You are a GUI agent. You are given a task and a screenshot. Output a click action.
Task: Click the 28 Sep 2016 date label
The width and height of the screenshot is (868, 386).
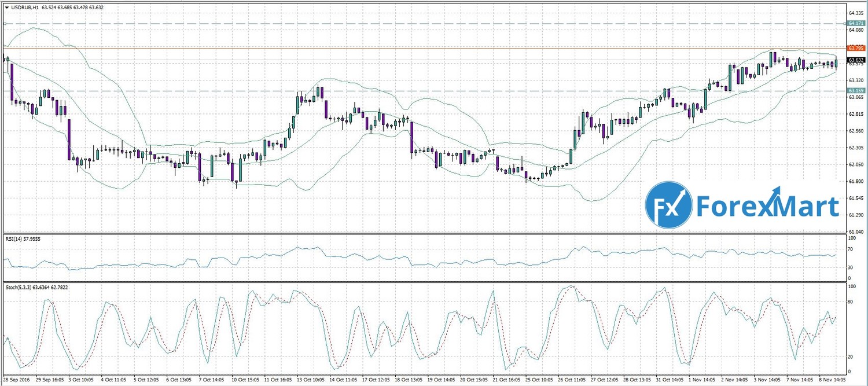coord(17,379)
